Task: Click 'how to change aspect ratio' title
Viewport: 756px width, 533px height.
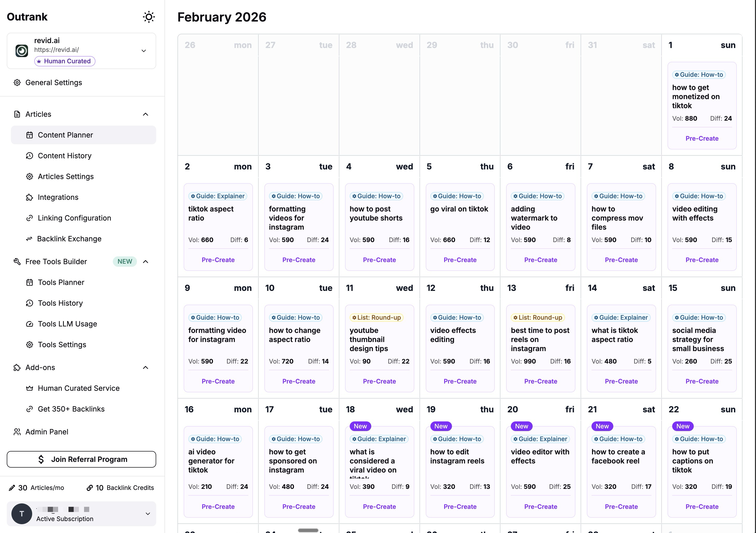Action: point(294,335)
